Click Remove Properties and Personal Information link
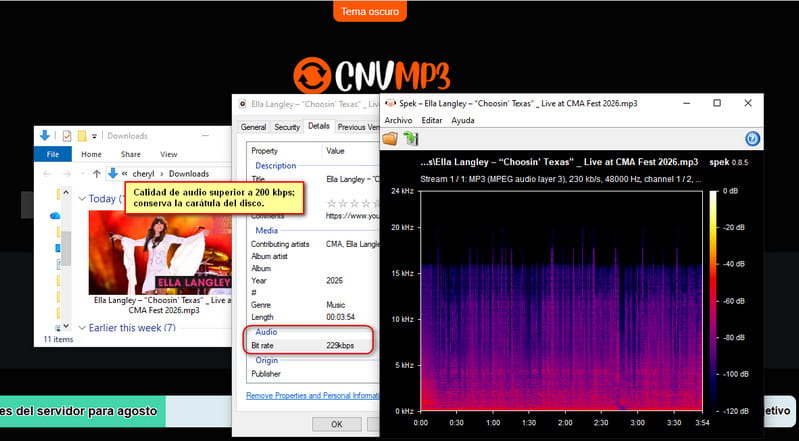This screenshot has width=799, height=441. tap(312, 395)
